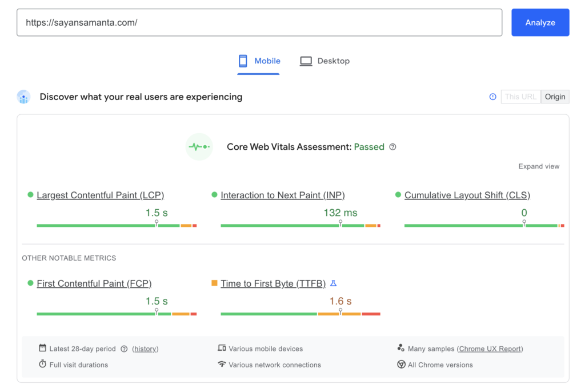Switch to the Desktop tab
This screenshot has width=585, height=392.
(324, 61)
